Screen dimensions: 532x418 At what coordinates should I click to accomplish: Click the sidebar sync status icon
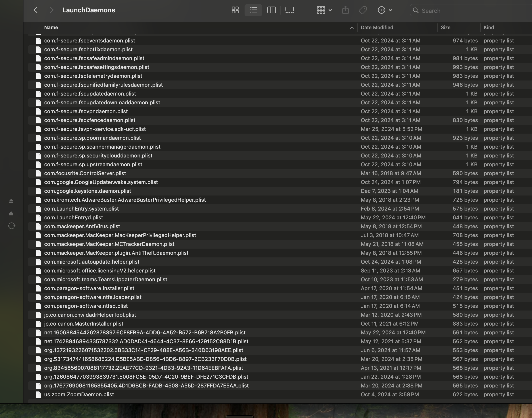tap(11, 226)
